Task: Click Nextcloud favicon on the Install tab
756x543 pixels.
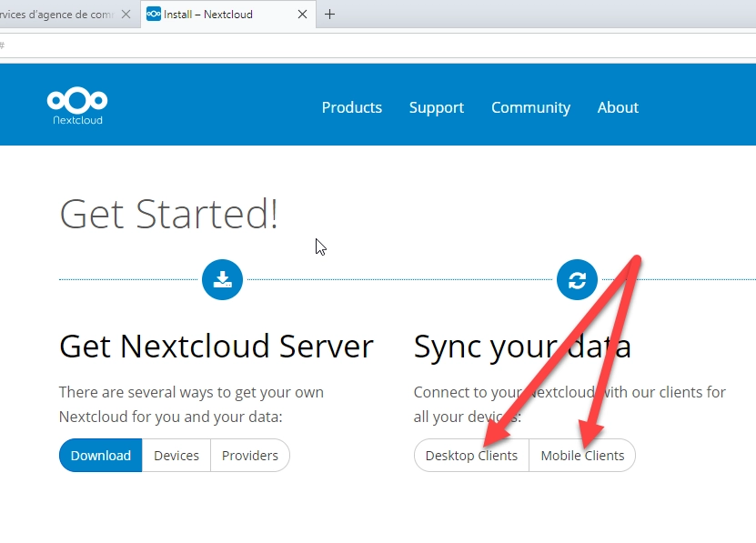Action: click(154, 14)
